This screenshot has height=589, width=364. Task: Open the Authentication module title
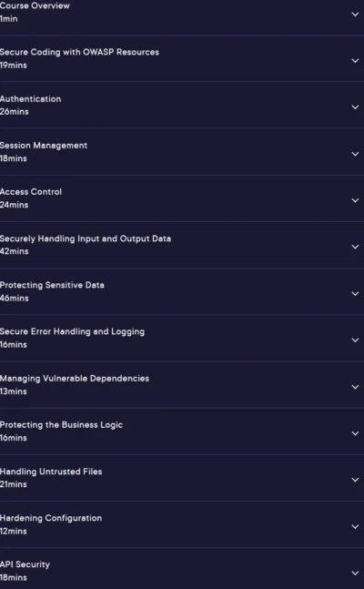pos(30,99)
